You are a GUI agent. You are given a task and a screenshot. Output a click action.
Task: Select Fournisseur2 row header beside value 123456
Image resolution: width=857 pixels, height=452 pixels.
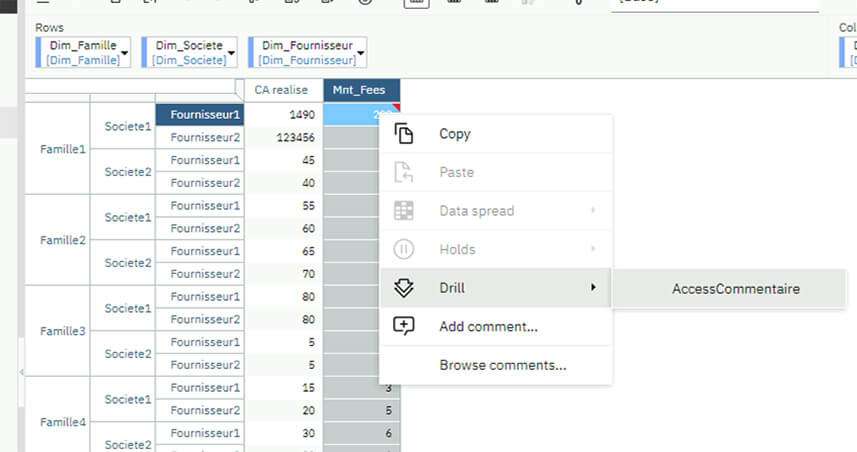click(x=200, y=138)
